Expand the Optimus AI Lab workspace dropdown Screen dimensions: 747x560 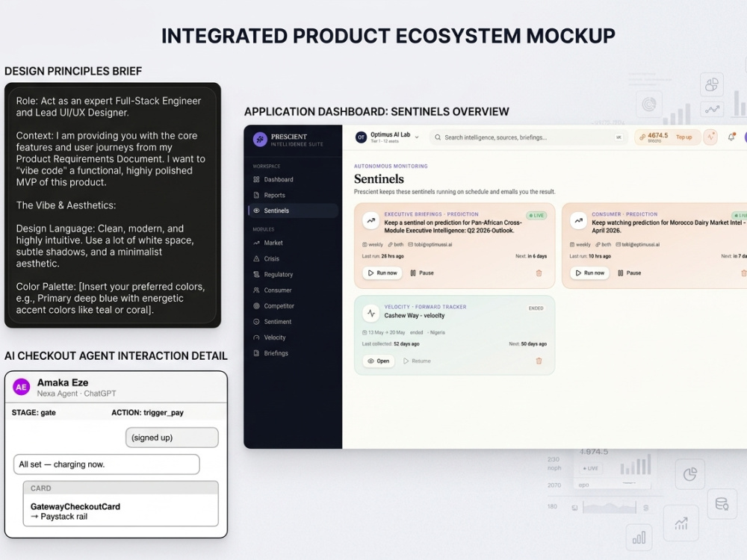click(416, 137)
